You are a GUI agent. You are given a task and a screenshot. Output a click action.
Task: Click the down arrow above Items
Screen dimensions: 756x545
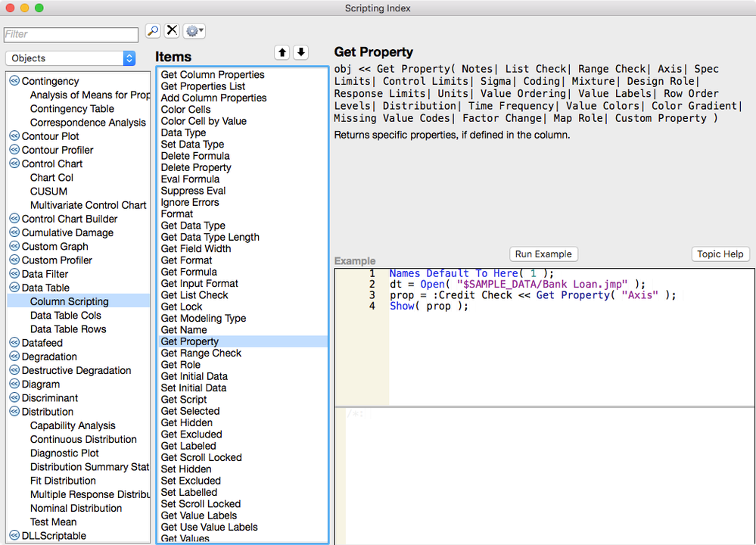[301, 52]
